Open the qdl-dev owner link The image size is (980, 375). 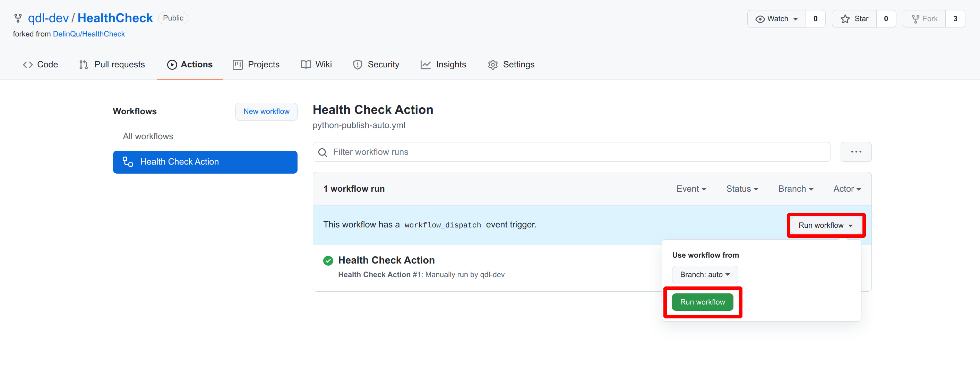(48, 18)
